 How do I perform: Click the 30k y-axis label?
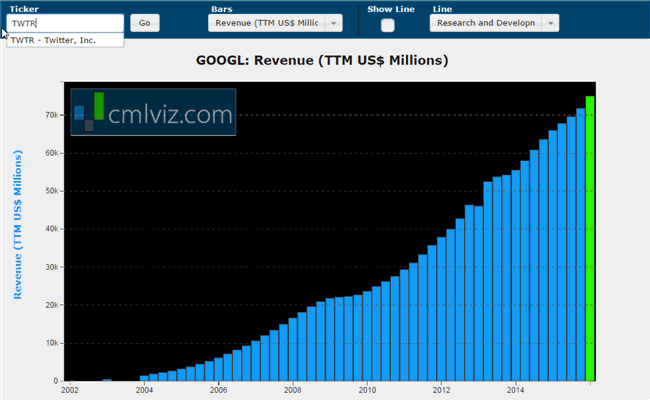pos(52,267)
